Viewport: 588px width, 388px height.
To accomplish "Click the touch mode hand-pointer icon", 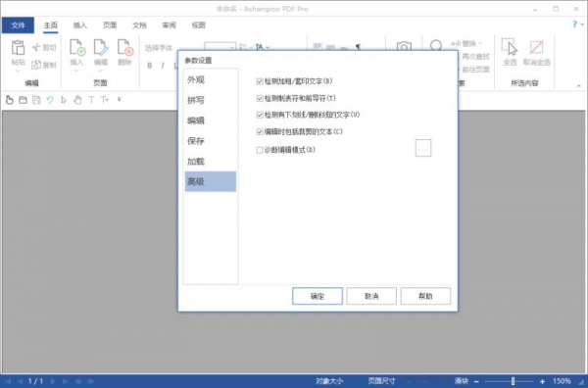I will coord(10,100).
